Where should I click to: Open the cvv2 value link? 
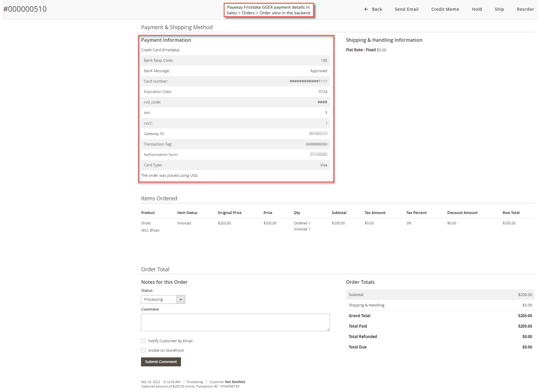click(x=327, y=123)
